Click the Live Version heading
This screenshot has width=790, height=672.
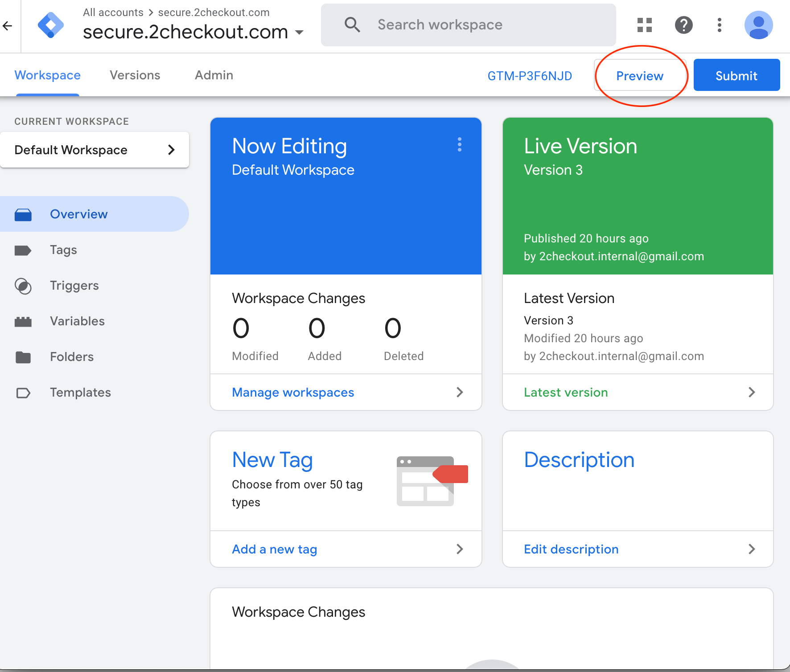pos(580,146)
